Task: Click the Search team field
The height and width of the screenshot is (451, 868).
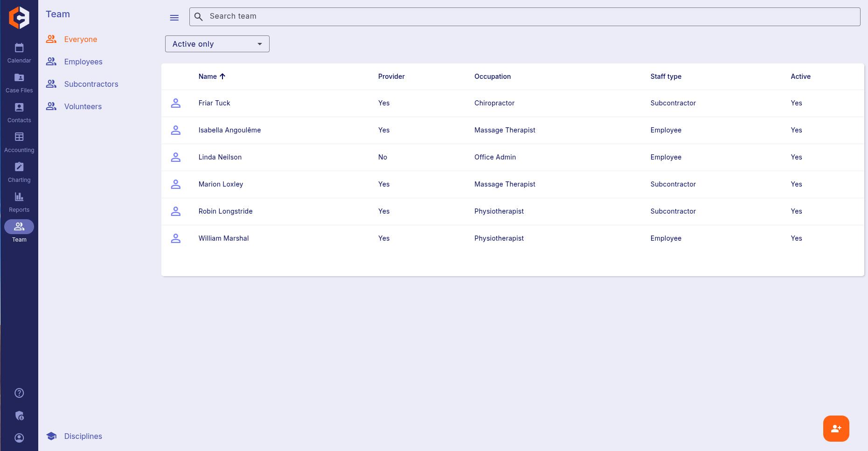Action: (x=524, y=16)
